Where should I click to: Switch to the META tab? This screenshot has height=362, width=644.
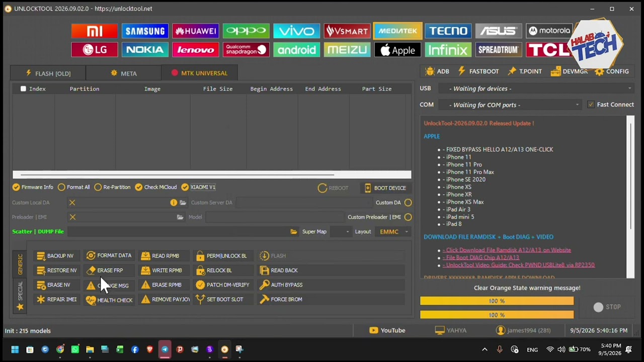124,73
